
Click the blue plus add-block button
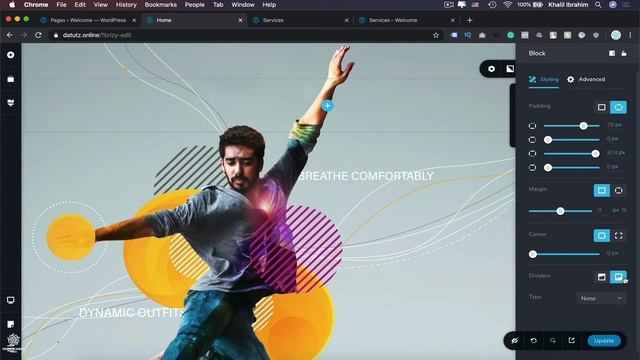point(327,106)
